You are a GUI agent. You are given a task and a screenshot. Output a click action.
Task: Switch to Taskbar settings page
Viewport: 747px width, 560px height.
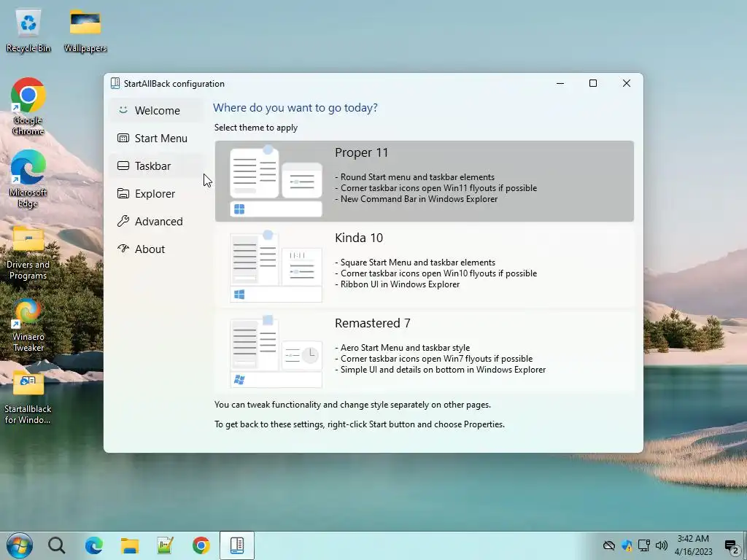[156, 166]
